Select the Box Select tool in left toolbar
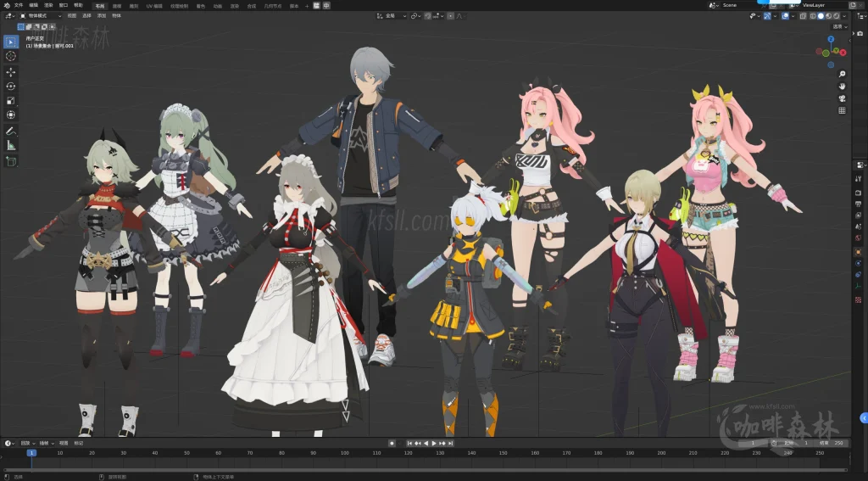Screen dimensions: 868x481 pos(11,42)
